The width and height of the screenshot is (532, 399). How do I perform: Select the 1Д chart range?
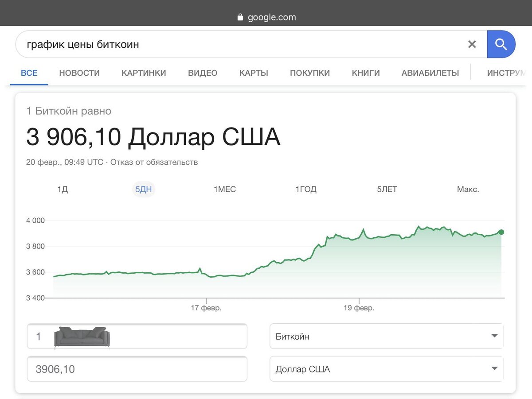[x=63, y=189]
